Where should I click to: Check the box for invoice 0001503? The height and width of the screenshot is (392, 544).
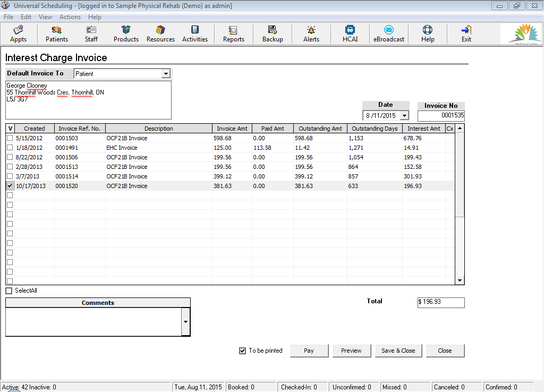pyautogui.click(x=10, y=138)
